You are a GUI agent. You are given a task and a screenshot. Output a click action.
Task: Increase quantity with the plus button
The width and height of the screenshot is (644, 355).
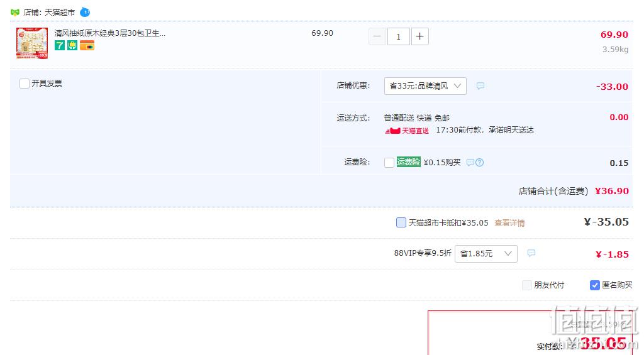419,36
